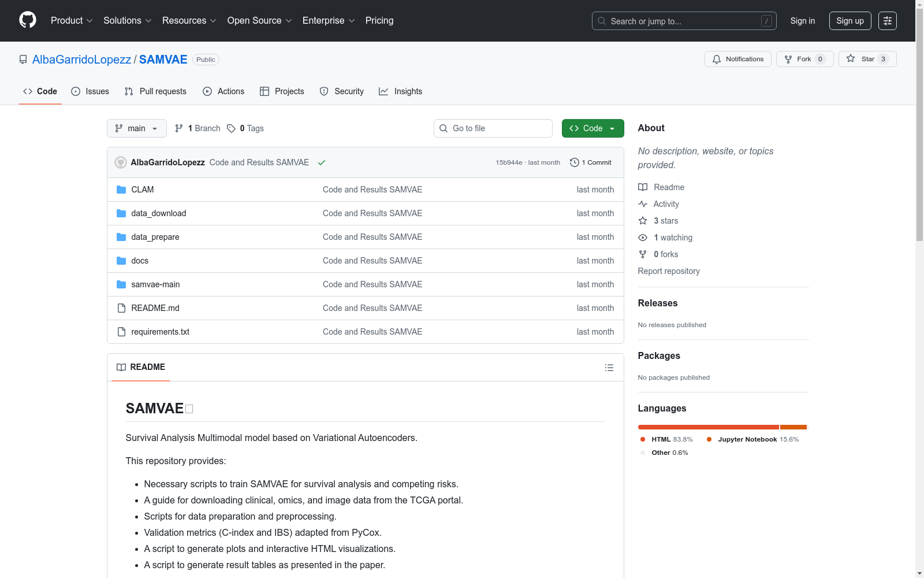Select the README tab header

pyautogui.click(x=141, y=367)
